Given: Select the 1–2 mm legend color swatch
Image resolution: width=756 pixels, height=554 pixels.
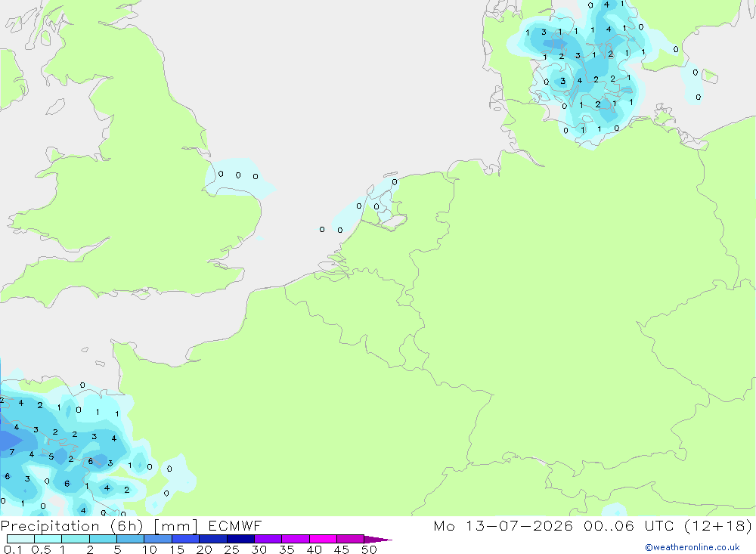Looking at the screenshot, I should coord(76,539).
